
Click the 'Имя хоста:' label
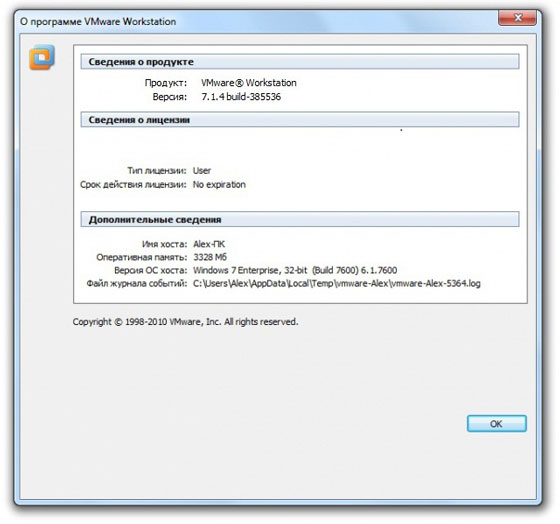[164, 244]
